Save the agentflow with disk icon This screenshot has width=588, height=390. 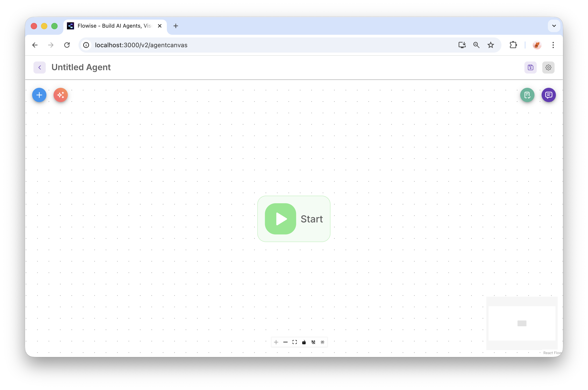(x=530, y=67)
